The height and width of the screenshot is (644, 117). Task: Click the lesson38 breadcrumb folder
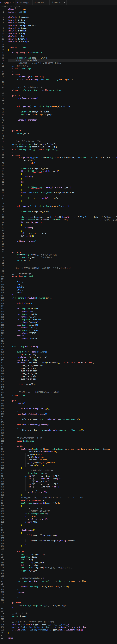[4, 6]
